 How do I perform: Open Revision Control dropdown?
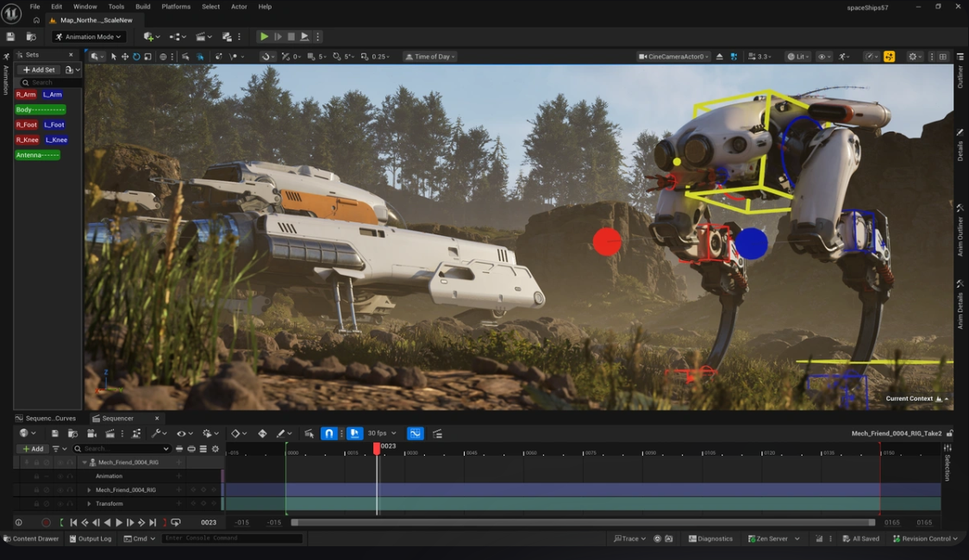925,539
